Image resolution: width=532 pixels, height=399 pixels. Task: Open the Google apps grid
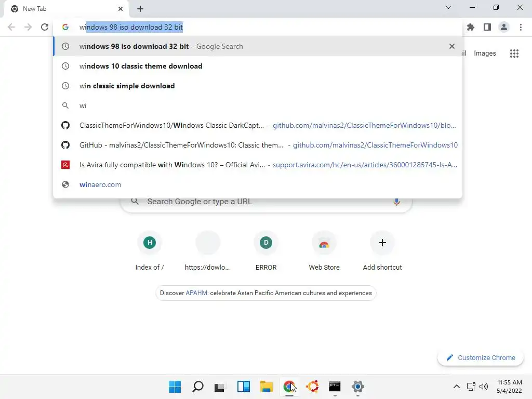pyautogui.click(x=514, y=54)
